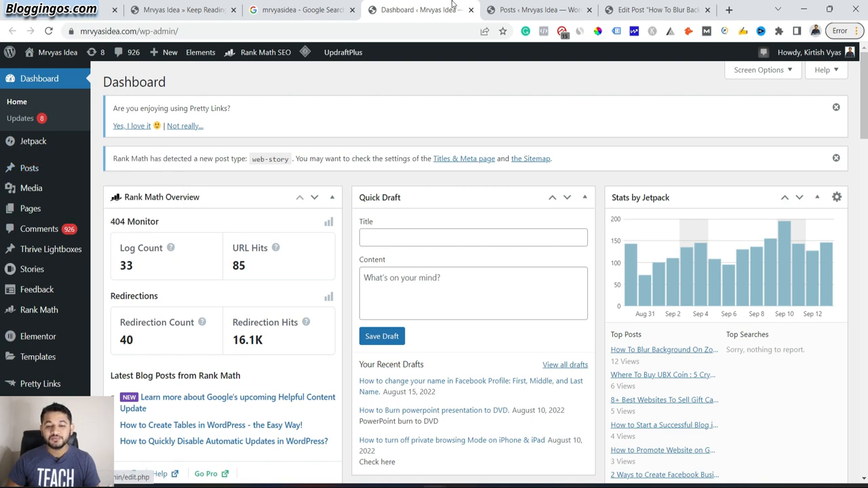Viewport: 868px width, 488px height.
Task: Click the updates counter showing 8
Action: tap(96, 52)
